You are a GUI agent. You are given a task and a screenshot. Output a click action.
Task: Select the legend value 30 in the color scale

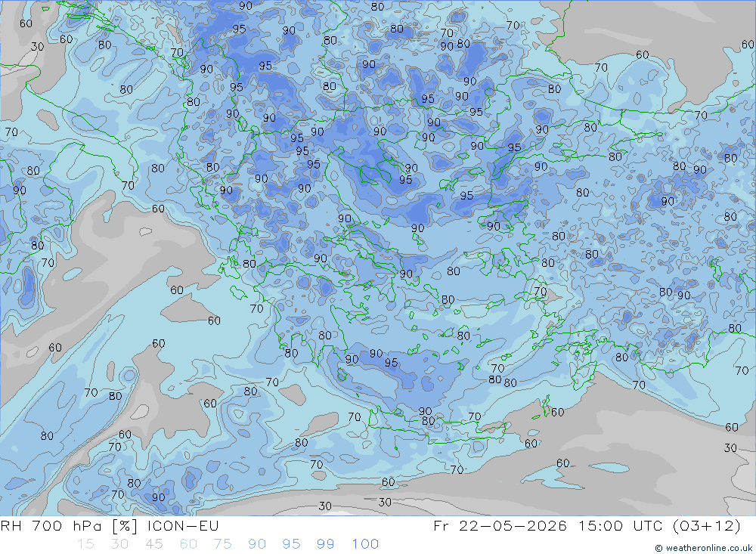click(119, 544)
